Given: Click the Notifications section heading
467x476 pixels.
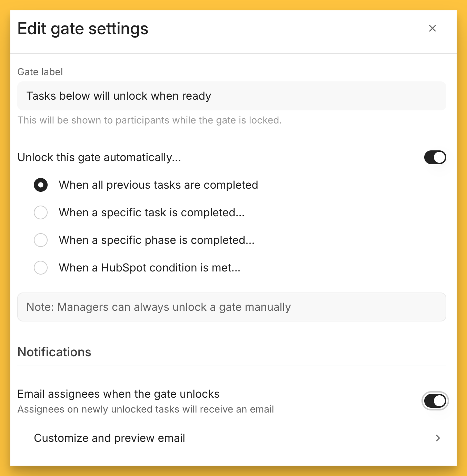Looking at the screenshot, I should pos(54,352).
